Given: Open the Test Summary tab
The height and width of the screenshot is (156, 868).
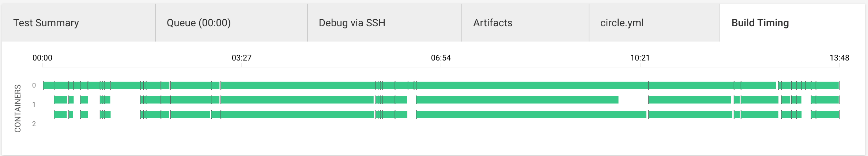Looking at the screenshot, I should (x=46, y=23).
